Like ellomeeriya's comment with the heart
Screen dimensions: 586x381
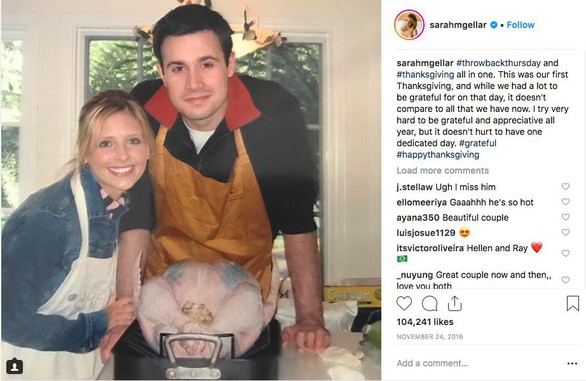(565, 202)
